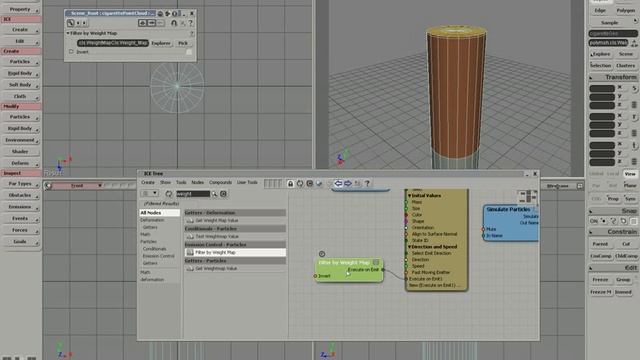Click the Color port on emit node
Screen dimensions: 640x360
click(x=406, y=215)
